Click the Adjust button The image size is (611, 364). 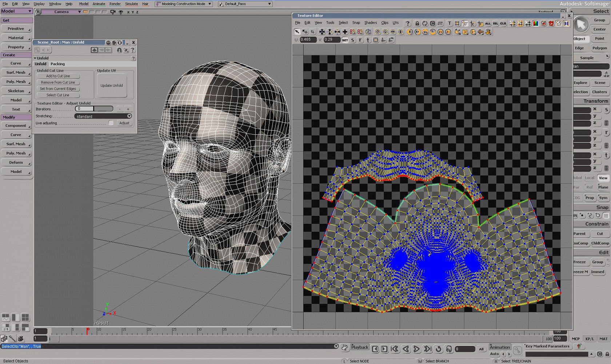click(x=124, y=123)
